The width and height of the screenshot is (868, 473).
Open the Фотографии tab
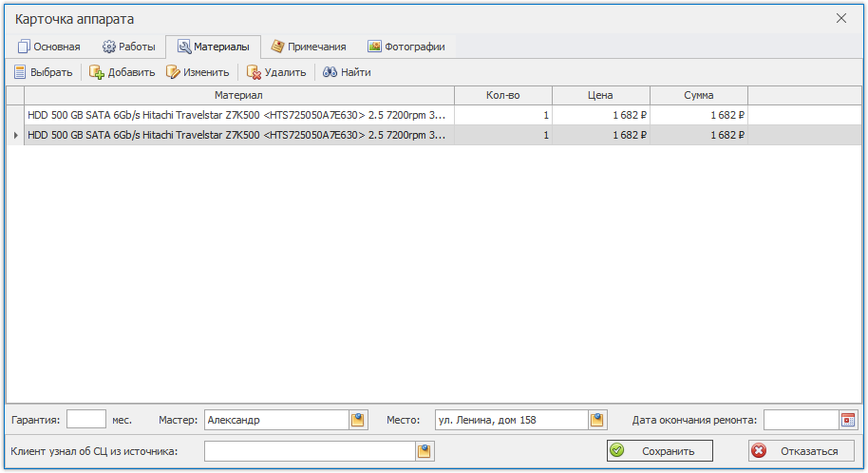click(x=406, y=47)
